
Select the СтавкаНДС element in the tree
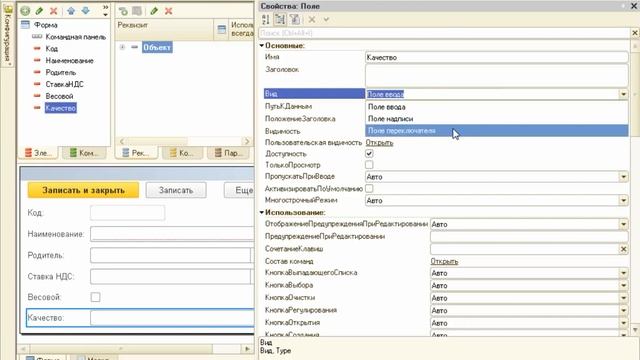click(64, 84)
